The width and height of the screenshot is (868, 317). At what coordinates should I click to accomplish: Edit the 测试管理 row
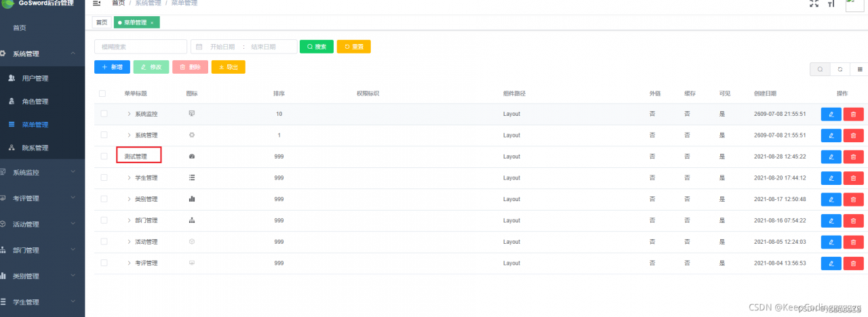pyautogui.click(x=831, y=157)
